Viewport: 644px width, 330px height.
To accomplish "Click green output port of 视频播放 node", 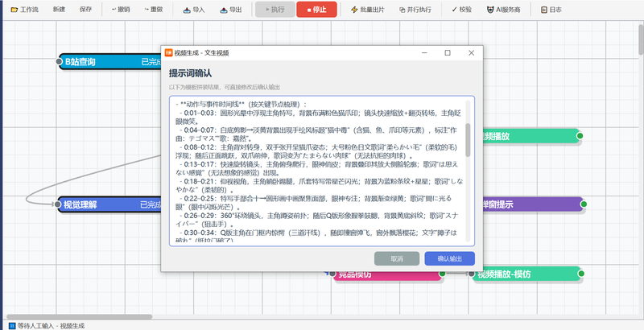I will [580, 136].
